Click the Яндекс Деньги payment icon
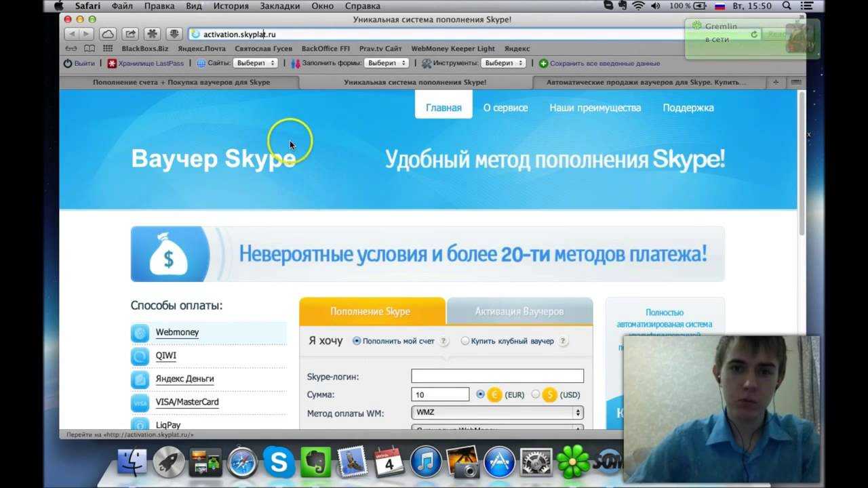 click(x=140, y=379)
